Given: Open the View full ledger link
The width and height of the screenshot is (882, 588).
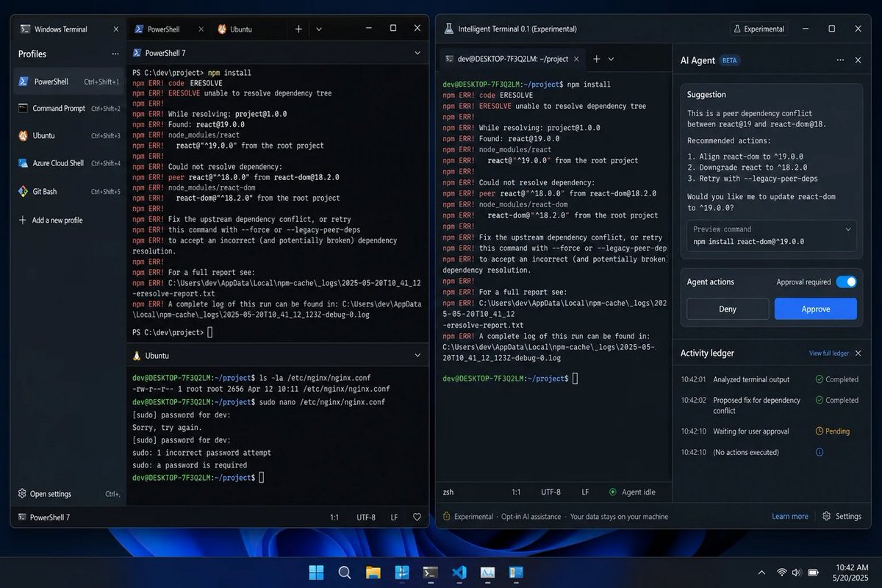Looking at the screenshot, I should 829,354.
